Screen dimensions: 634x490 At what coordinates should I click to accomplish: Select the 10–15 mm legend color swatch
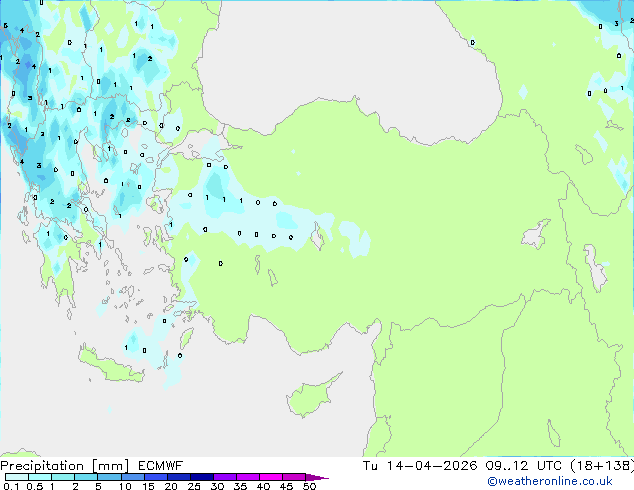[133, 477]
